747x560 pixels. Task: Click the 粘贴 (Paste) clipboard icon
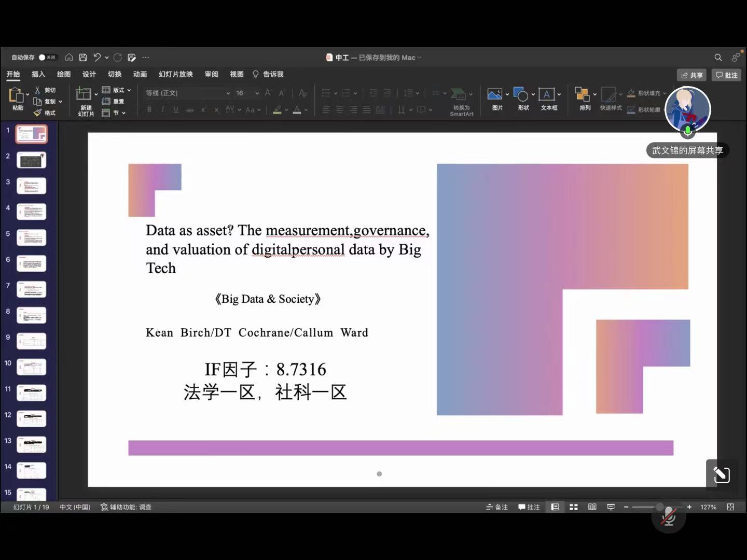click(17, 96)
